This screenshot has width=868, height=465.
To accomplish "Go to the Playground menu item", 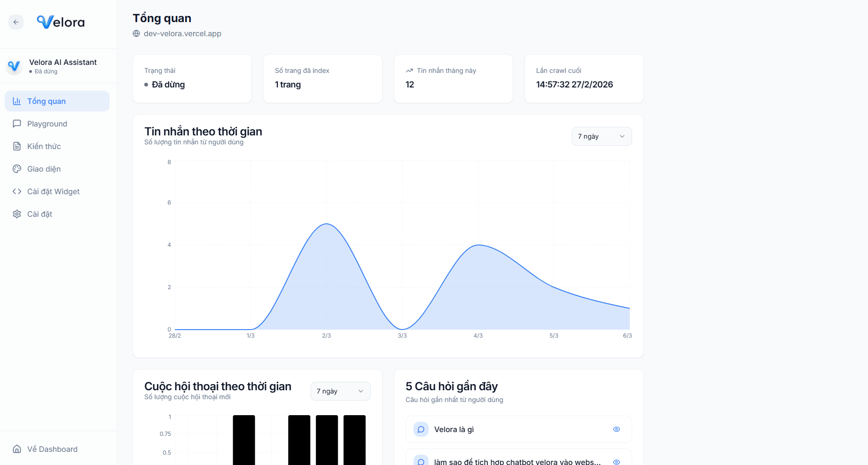I will (47, 124).
